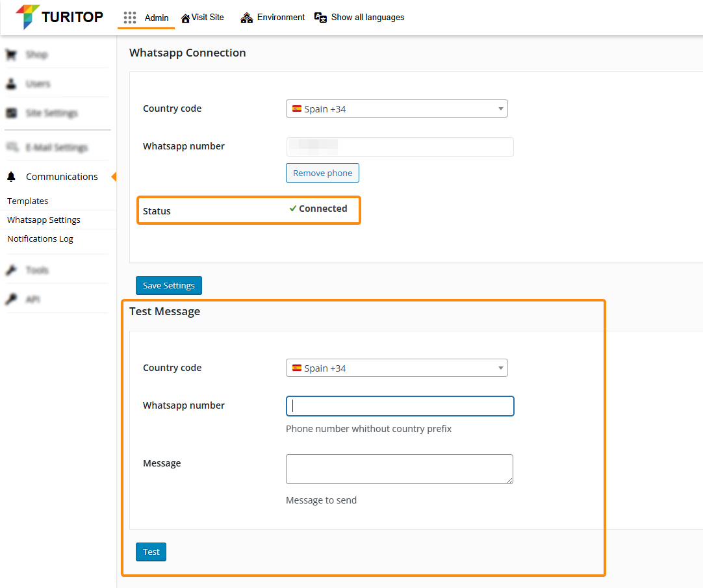Click the Visit Site house icon
The height and width of the screenshot is (588, 703).
[185, 18]
